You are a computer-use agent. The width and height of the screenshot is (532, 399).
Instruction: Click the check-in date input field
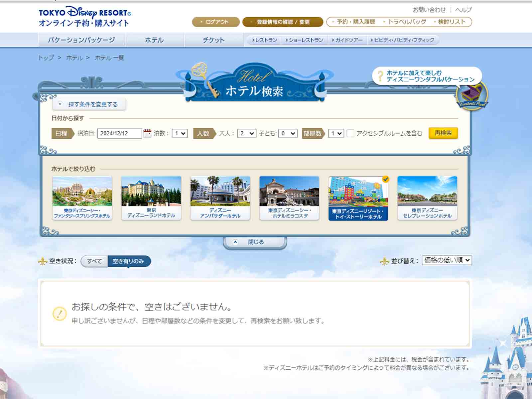click(119, 133)
